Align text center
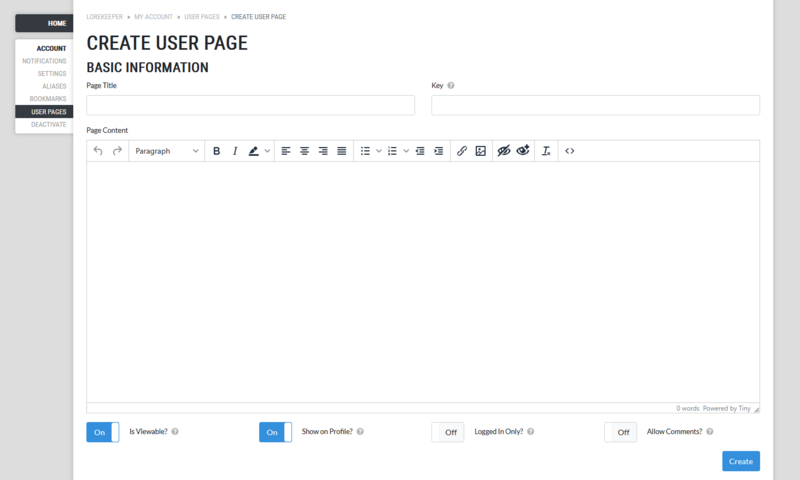This screenshot has height=480, width=800. (305, 151)
